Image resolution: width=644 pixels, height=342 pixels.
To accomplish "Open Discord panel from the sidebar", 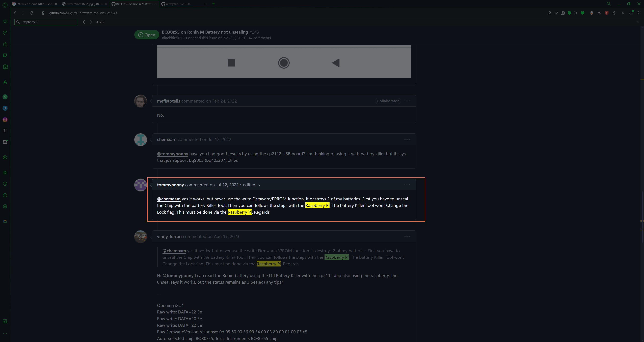I will click(x=5, y=142).
